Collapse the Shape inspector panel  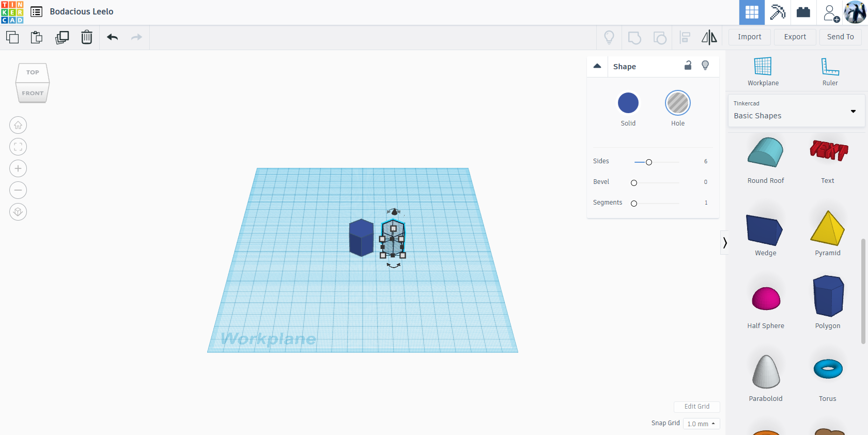(597, 66)
